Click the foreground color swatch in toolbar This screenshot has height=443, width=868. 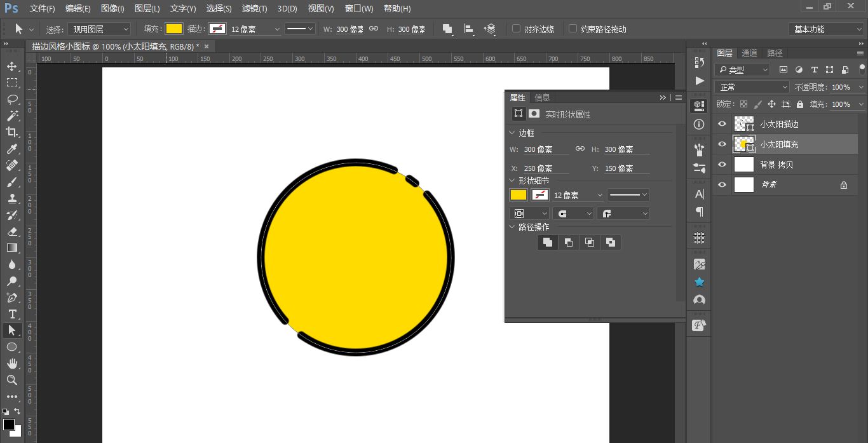[9, 425]
